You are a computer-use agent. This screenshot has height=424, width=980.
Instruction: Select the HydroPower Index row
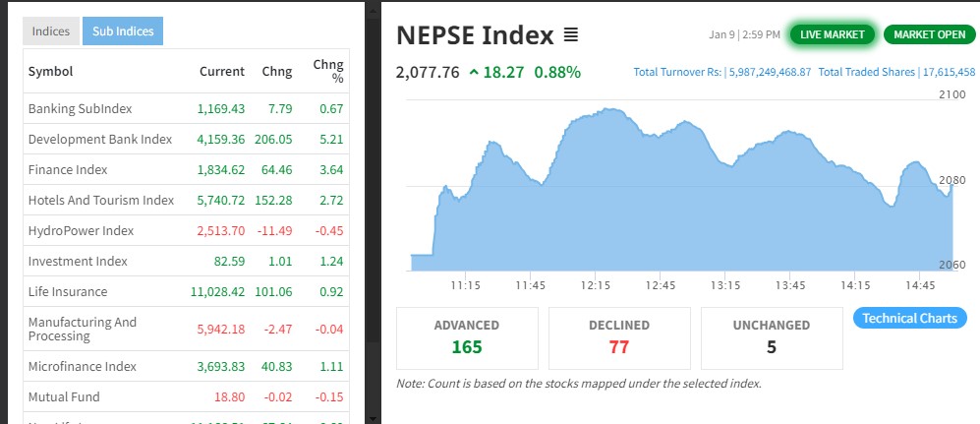coord(81,230)
